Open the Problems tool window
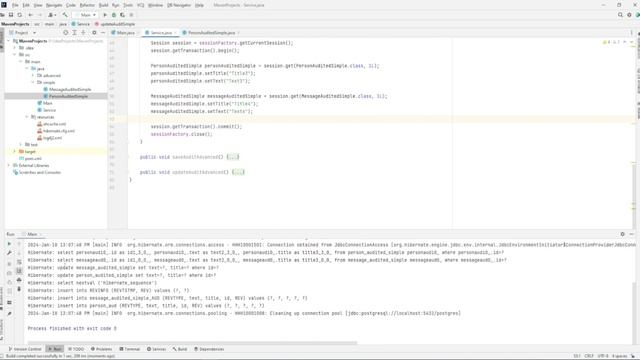Image resolution: width=640 pixels, height=360 pixels. 101,349
